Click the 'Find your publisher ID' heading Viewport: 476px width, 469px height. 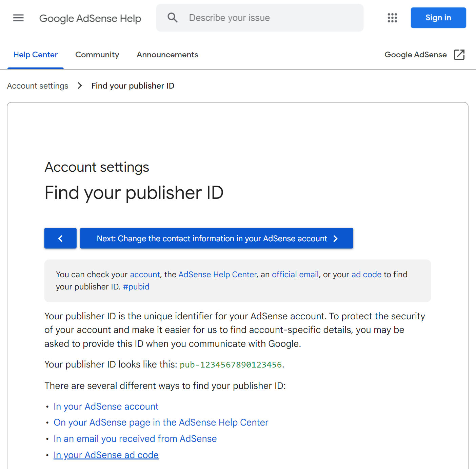click(134, 193)
